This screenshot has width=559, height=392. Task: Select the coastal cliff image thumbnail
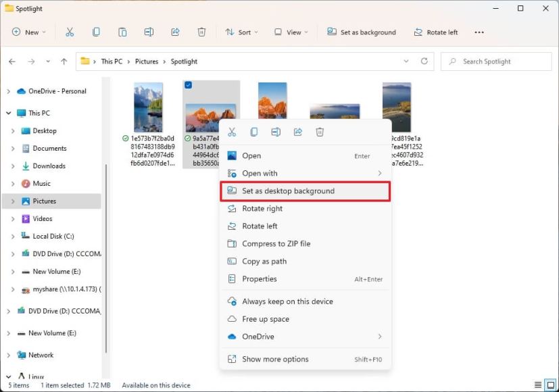(x=396, y=107)
